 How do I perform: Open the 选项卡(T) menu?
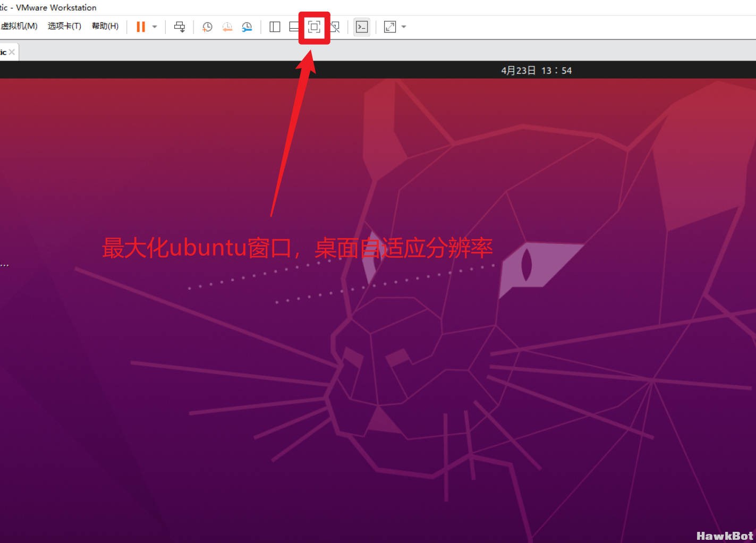(x=64, y=26)
